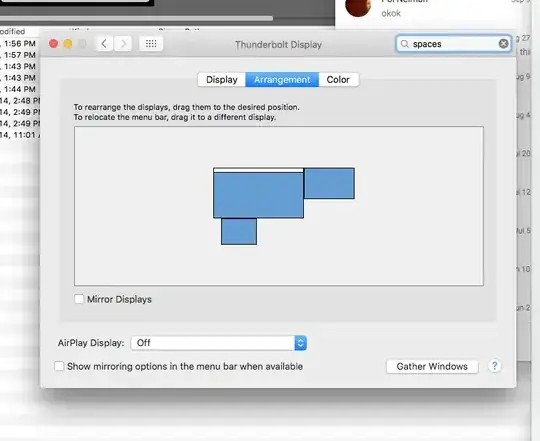Clear the spaces search with the X icon
Viewport: 540px width, 441px height.
pos(503,44)
